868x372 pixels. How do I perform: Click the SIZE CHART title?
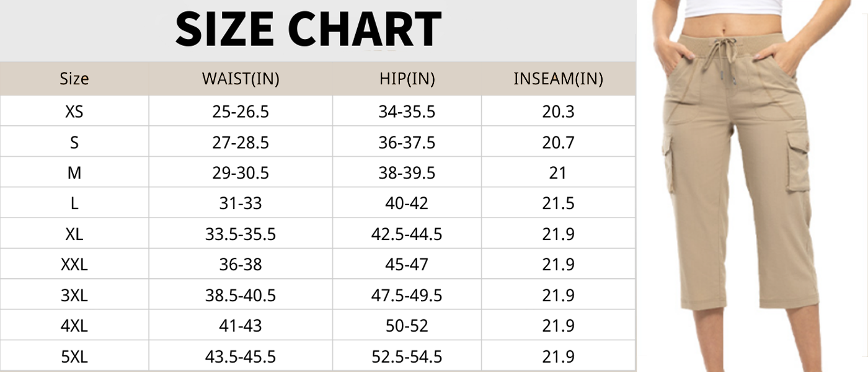pos(308,29)
